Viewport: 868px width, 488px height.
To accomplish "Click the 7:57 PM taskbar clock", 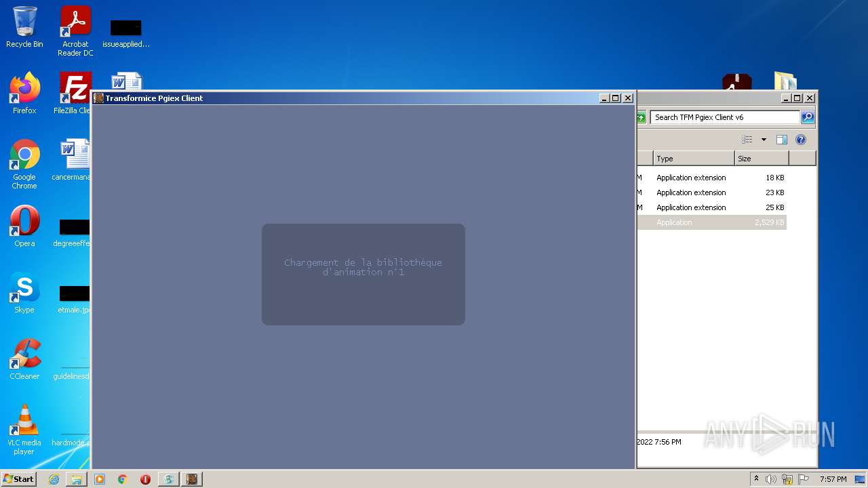I will [x=833, y=479].
